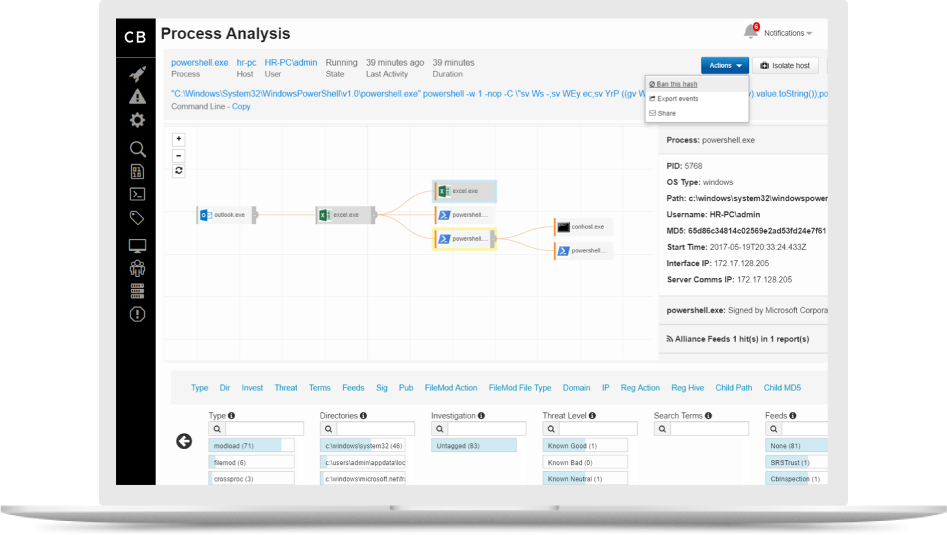
Task: Select the yellow-highlighted powershell node
Action: 463,239
